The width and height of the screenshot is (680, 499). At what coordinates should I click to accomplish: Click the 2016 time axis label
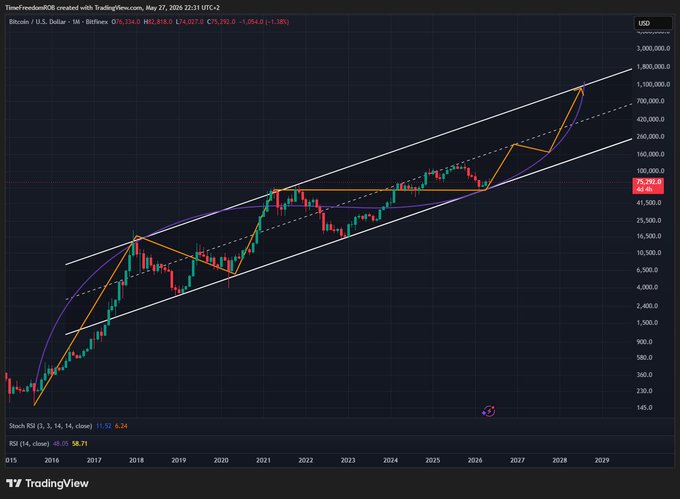tap(52, 460)
